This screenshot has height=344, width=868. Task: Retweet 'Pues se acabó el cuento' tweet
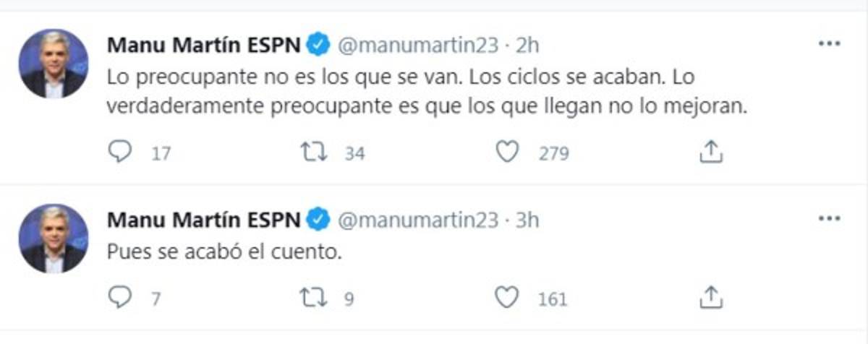pyautogui.click(x=315, y=297)
